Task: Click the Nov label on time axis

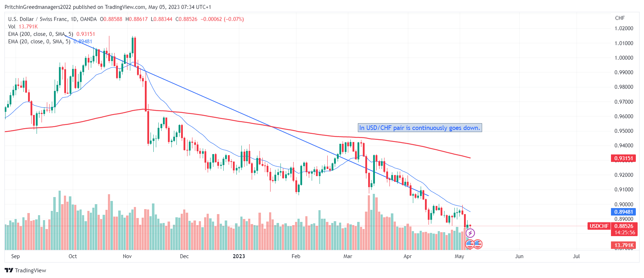Action: pyautogui.click(x=127, y=256)
